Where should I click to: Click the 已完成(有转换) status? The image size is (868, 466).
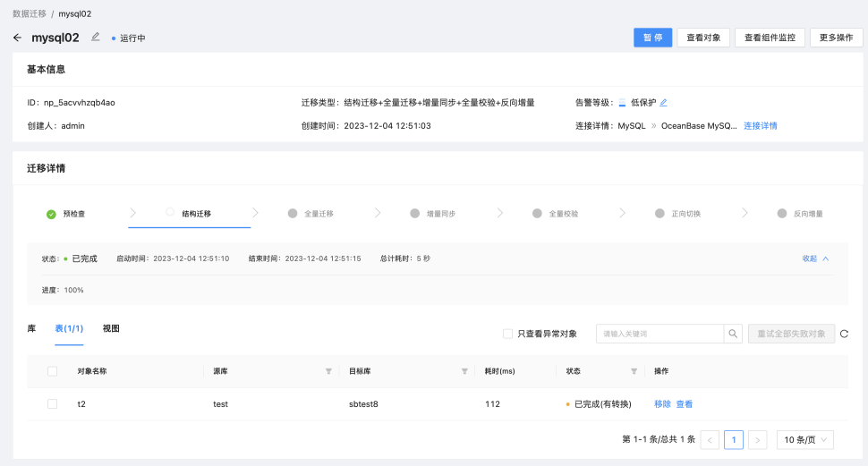point(602,404)
